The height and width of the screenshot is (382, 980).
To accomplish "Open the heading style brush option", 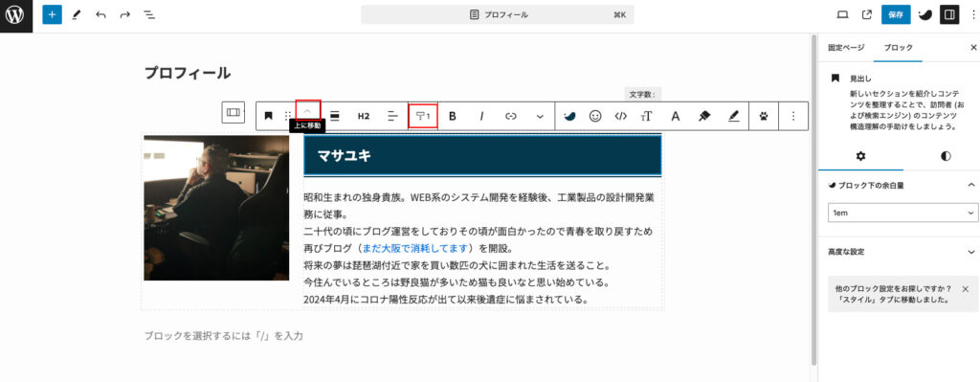I will pos(423,116).
